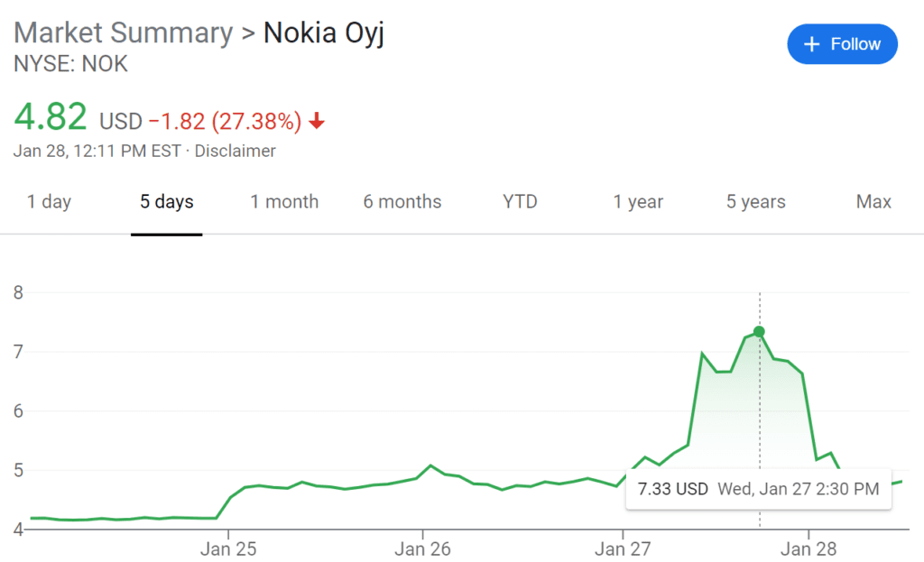Switch to the 1 day tab

[x=49, y=201]
